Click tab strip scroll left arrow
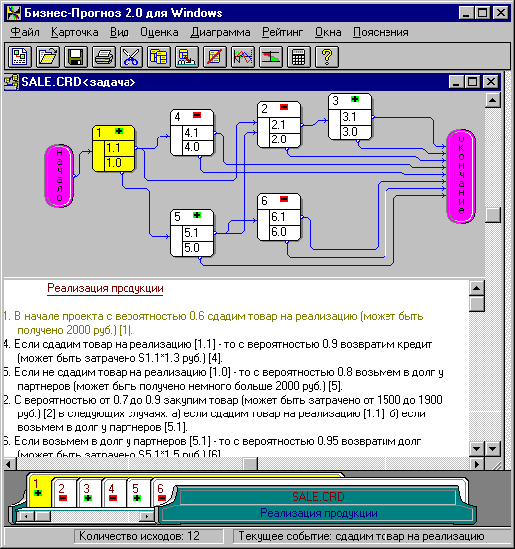 27,516
